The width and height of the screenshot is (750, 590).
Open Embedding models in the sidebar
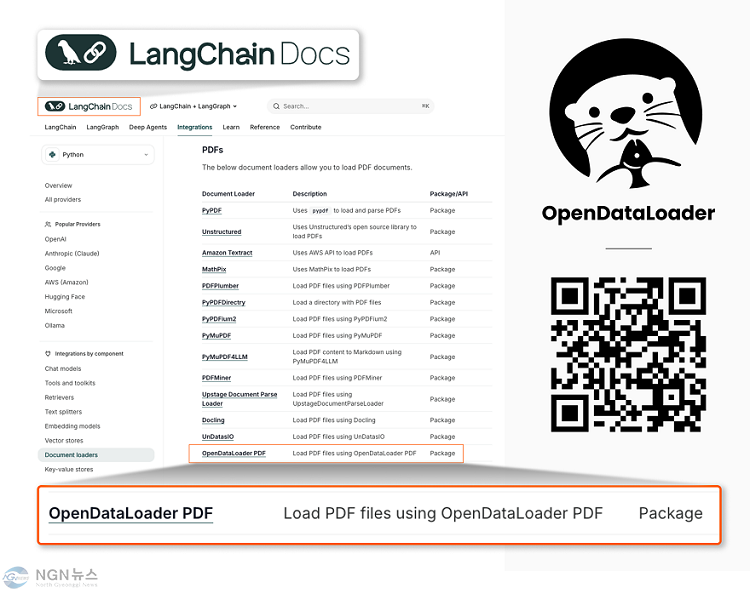tap(72, 426)
